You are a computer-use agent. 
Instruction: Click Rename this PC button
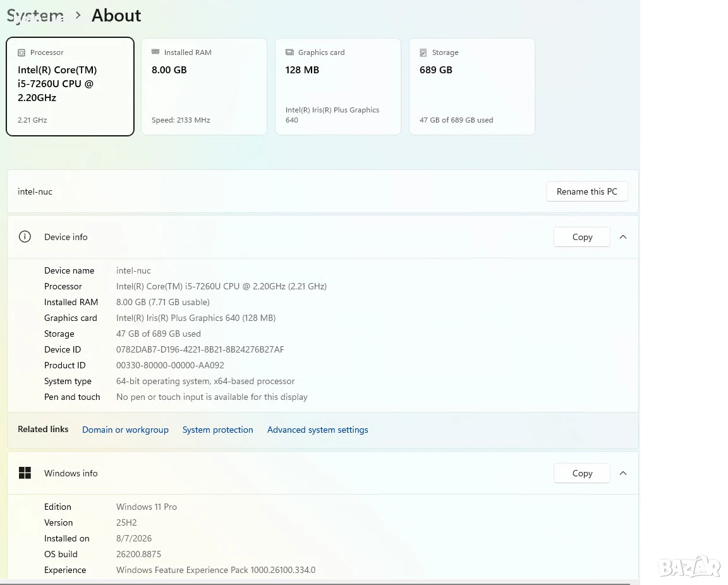(587, 191)
